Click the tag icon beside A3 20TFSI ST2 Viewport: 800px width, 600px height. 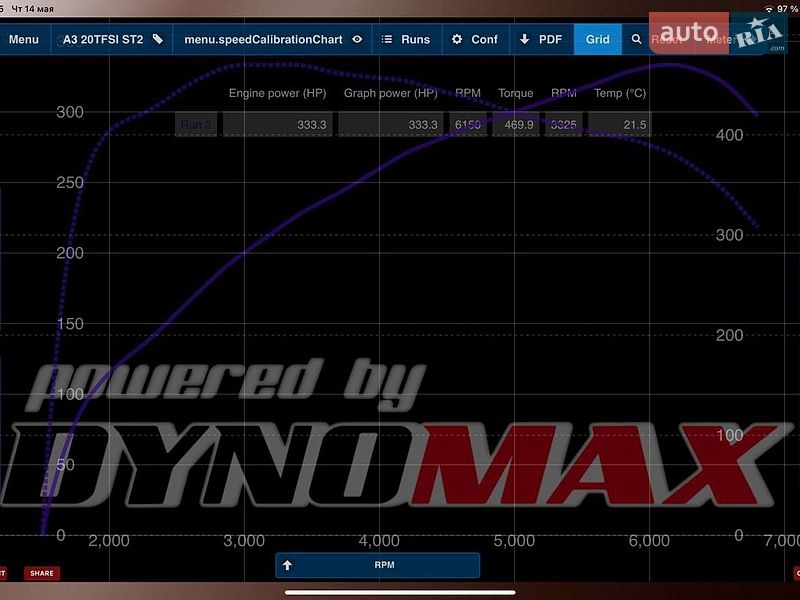pyautogui.click(x=158, y=39)
